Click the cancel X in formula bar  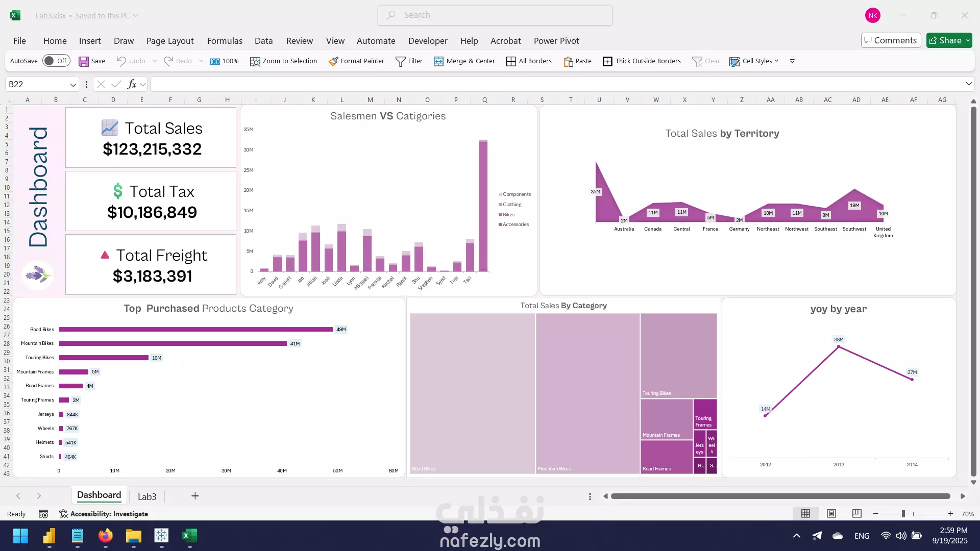101,84
